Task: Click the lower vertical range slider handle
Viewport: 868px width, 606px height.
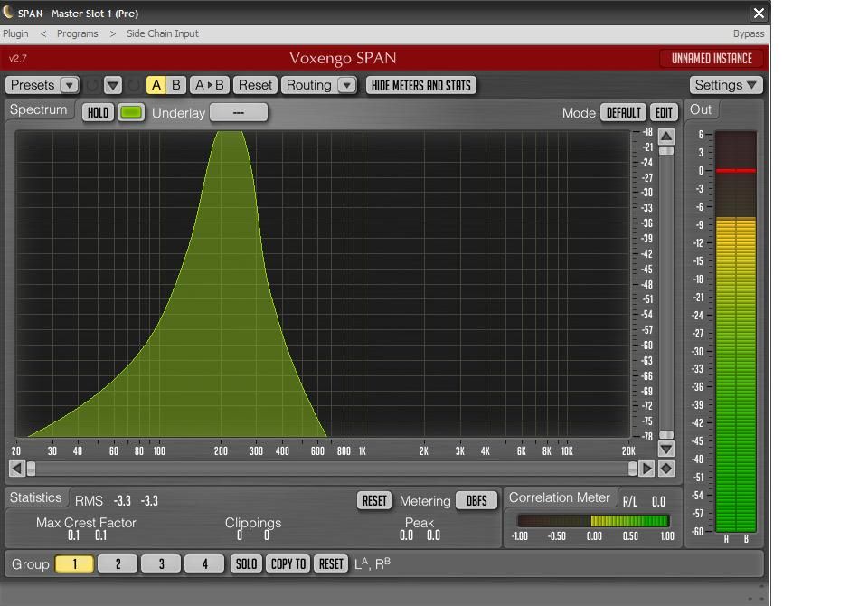Action: (x=666, y=435)
